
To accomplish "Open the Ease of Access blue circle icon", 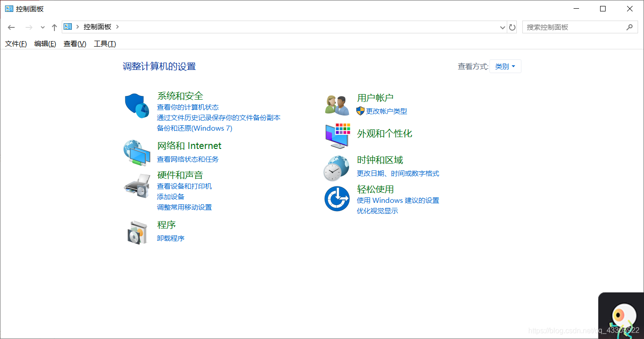I will point(337,199).
